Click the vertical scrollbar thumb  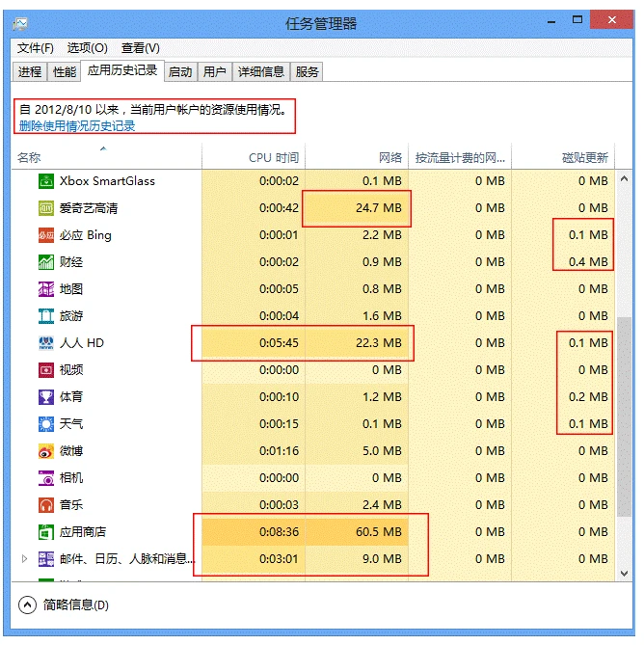(624, 417)
